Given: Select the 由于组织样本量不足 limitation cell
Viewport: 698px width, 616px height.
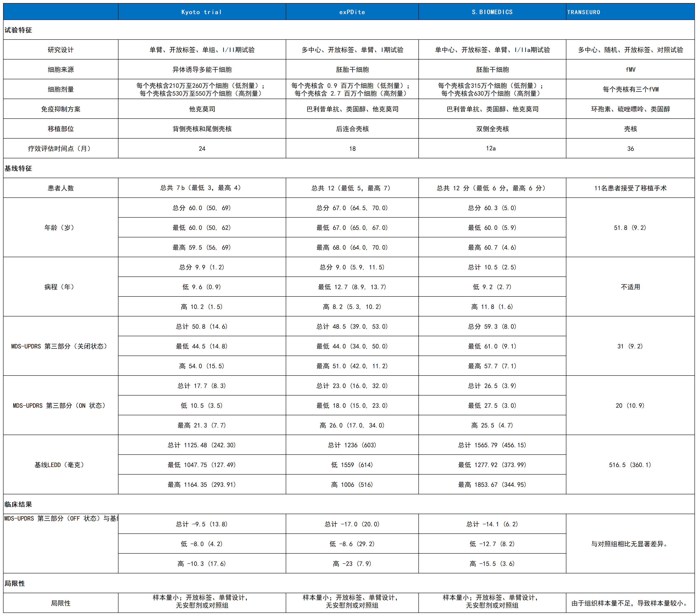Looking at the screenshot, I should pyautogui.click(x=630, y=603).
